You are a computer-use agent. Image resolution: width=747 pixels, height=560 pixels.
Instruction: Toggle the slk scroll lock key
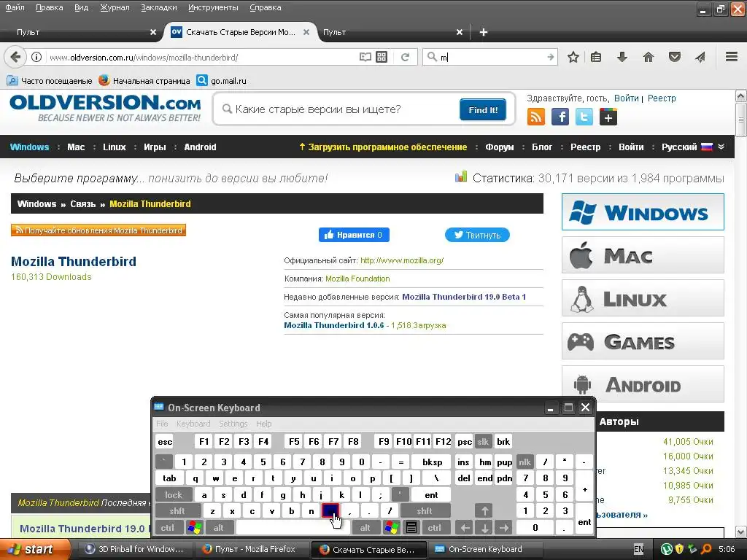(x=483, y=441)
